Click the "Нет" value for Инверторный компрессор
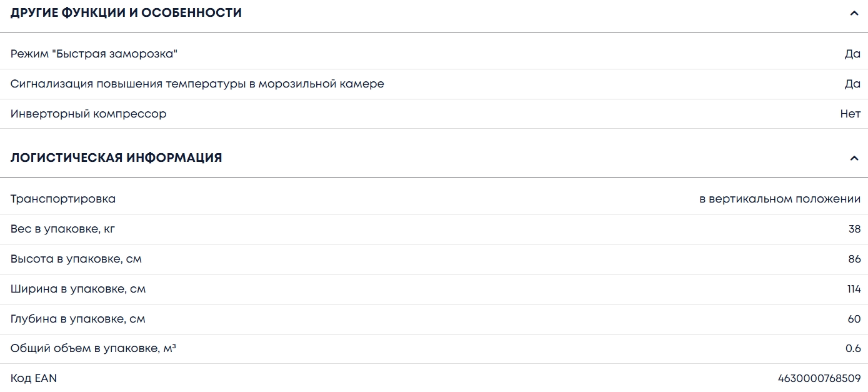 click(851, 114)
